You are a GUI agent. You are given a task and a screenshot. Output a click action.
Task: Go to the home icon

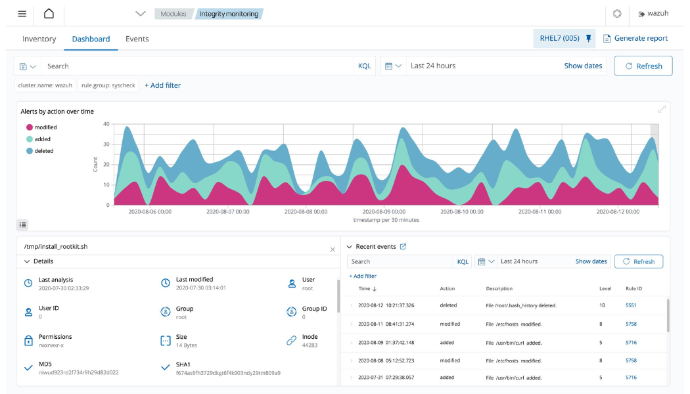[x=49, y=14]
